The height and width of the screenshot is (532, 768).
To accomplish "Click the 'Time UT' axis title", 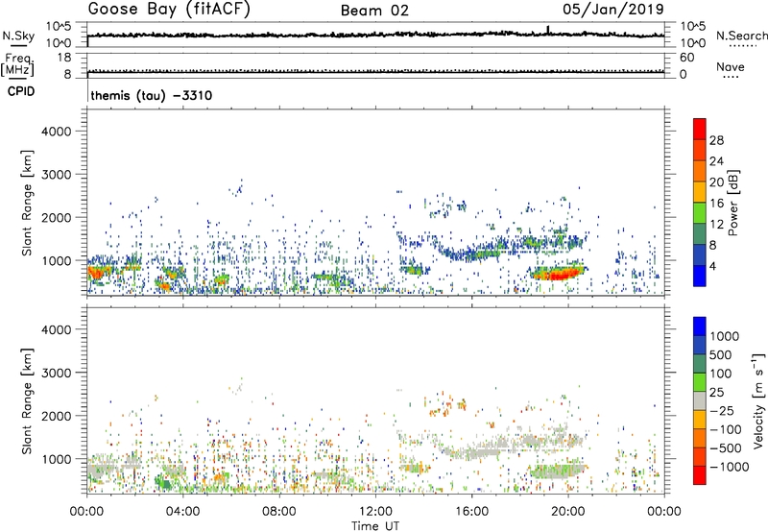I will pyautogui.click(x=375, y=526).
